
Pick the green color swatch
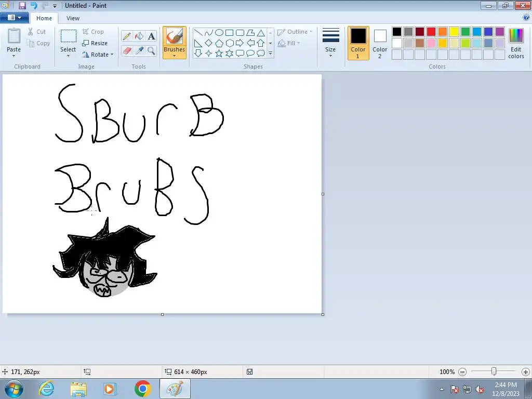[465, 32]
